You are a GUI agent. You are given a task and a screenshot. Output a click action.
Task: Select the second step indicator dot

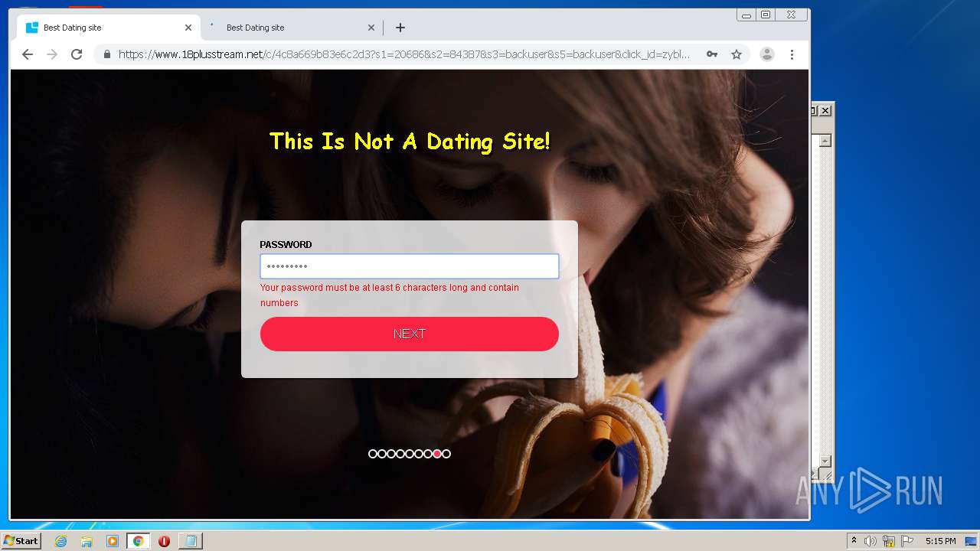coord(382,454)
